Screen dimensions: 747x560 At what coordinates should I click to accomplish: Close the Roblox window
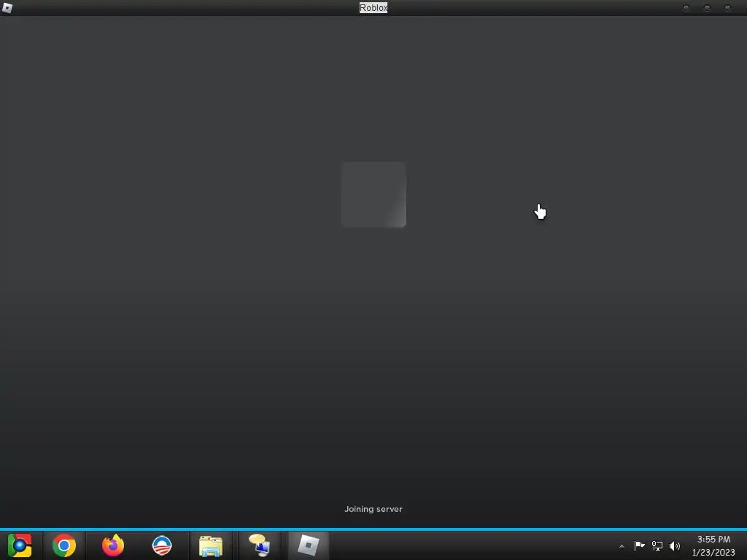pos(727,7)
